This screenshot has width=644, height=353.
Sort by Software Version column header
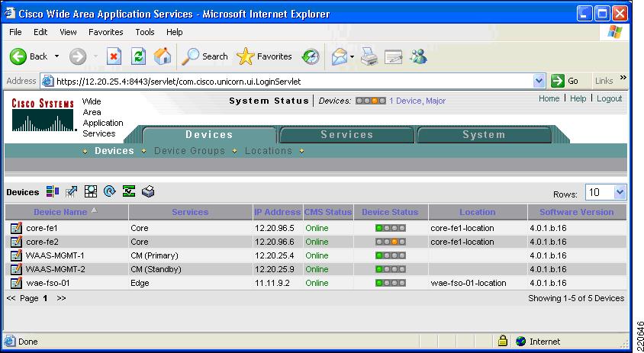point(577,212)
